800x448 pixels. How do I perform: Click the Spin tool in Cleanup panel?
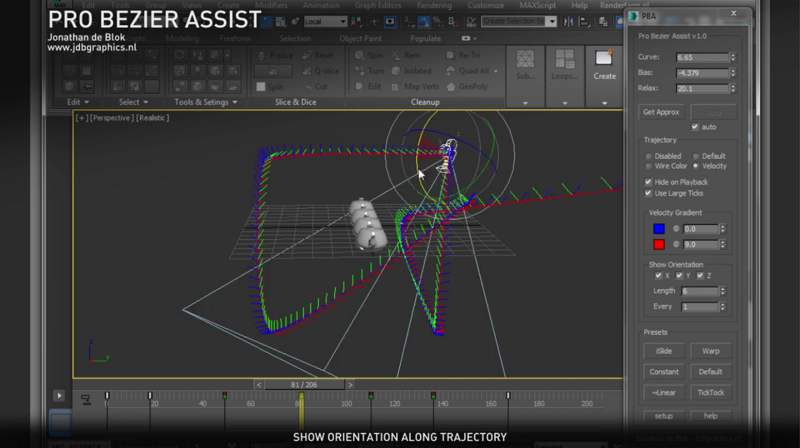click(369, 55)
